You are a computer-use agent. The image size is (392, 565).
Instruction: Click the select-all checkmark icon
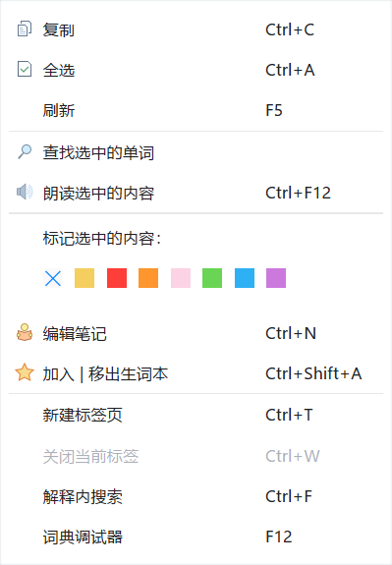pos(25,69)
